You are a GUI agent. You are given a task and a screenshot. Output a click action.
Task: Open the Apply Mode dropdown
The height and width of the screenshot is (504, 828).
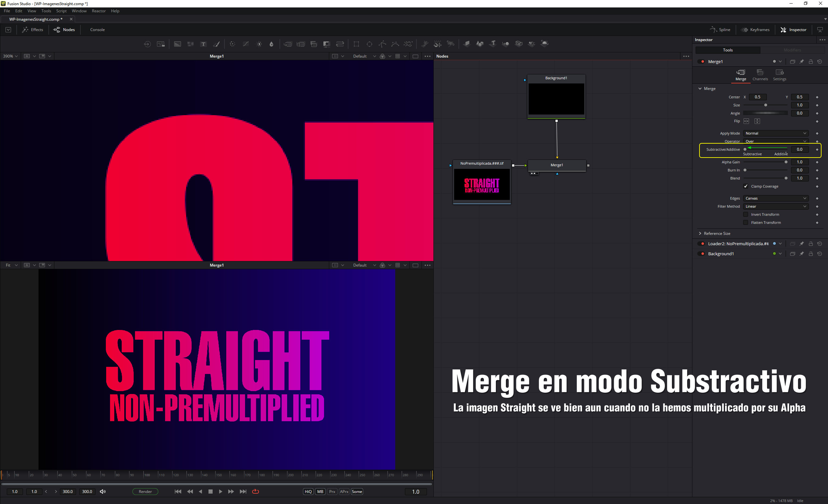tap(776, 133)
